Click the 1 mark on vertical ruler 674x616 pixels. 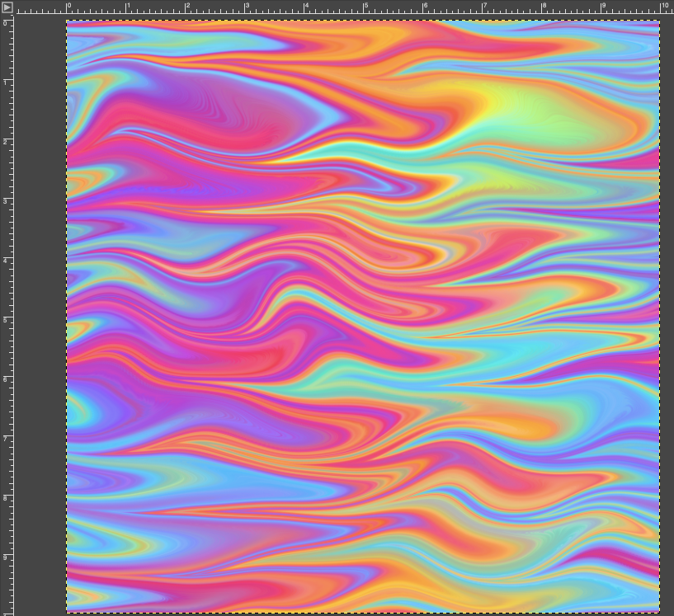7,81
